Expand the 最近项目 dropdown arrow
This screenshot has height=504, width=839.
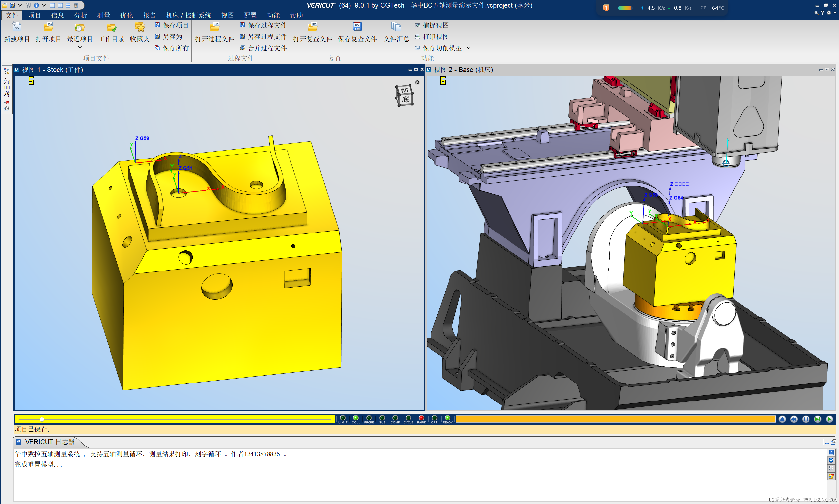[x=80, y=47]
